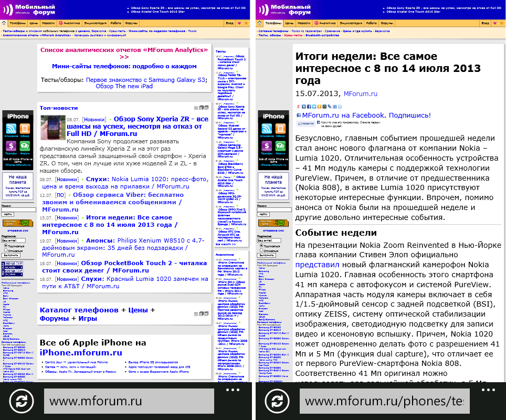Share the article via the orange Odnoklassniki icon
Image resolution: width=506 pixels, height=420 pixels.
[x=319, y=107]
